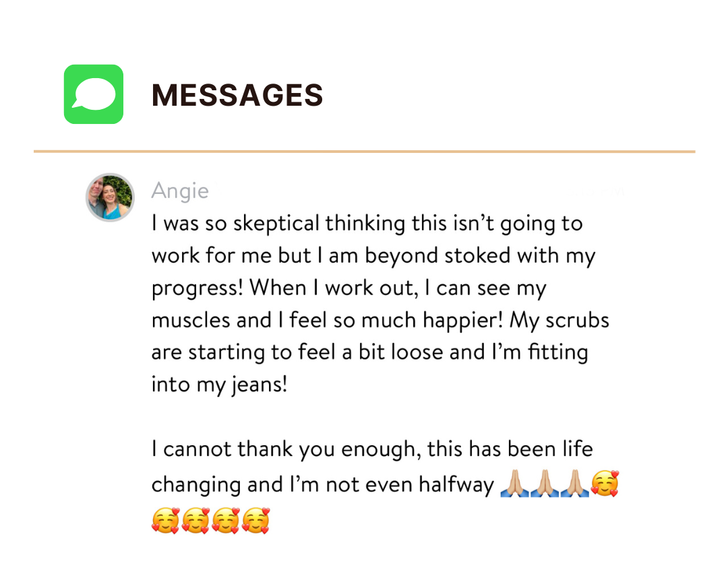
Task: Click the text 'into my jeans!'
Action: click(x=219, y=385)
